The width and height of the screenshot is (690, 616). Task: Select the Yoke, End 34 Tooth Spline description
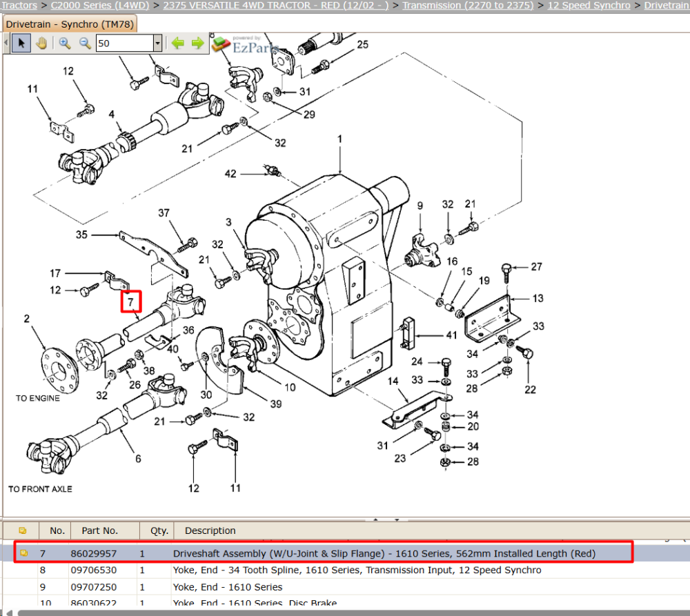[357, 570]
